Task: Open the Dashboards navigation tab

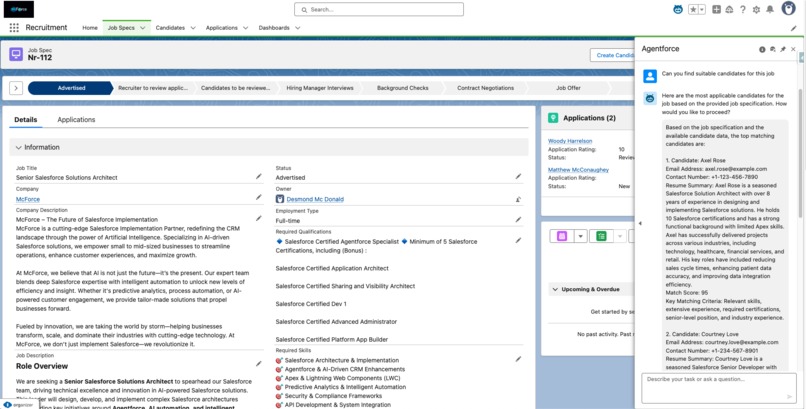Action: point(274,28)
